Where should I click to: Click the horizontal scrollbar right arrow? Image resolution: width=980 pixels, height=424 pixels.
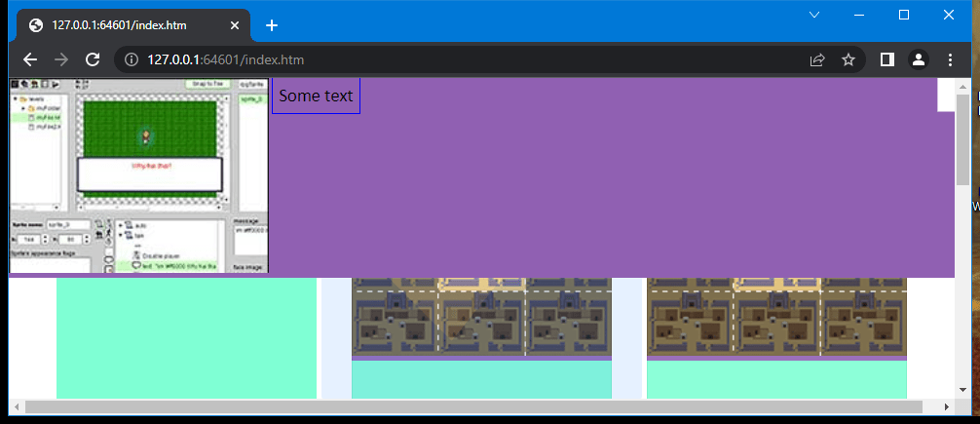[x=945, y=405]
